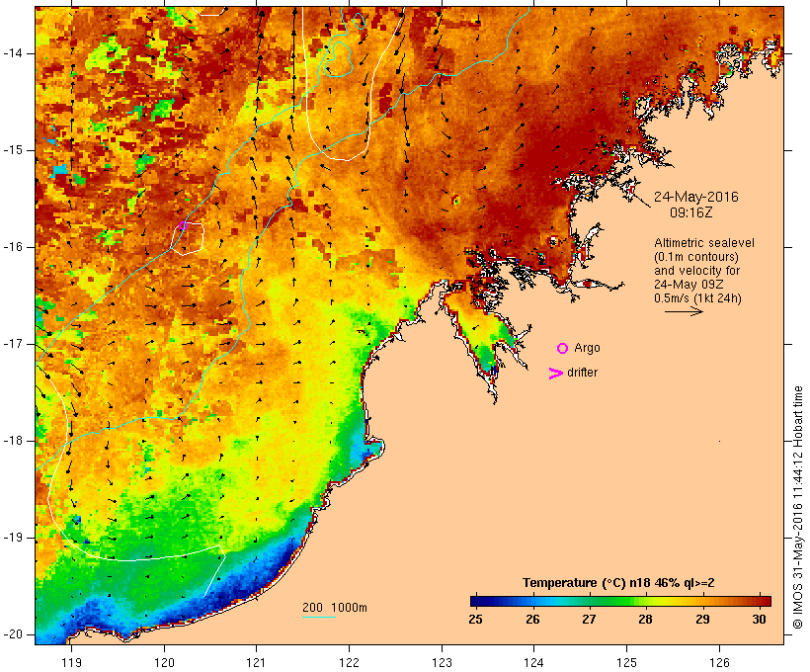
Task: Click the '200 1000m' depth label
Action: click(335, 608)
